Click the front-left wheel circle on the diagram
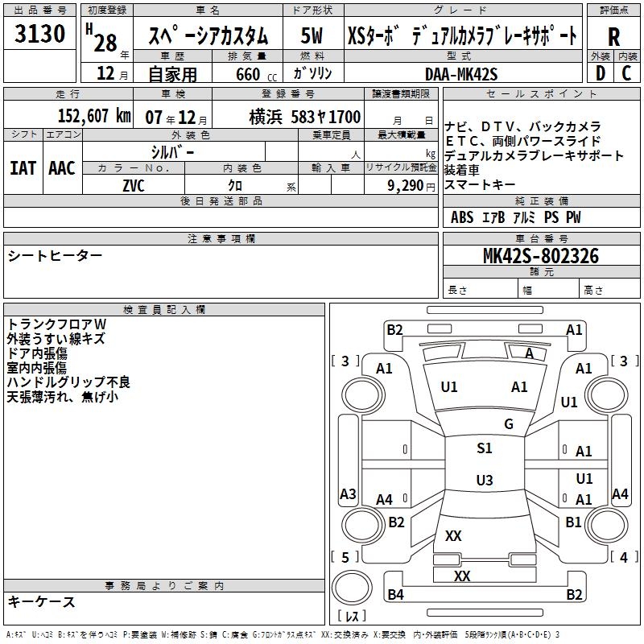 coord(348,394)
